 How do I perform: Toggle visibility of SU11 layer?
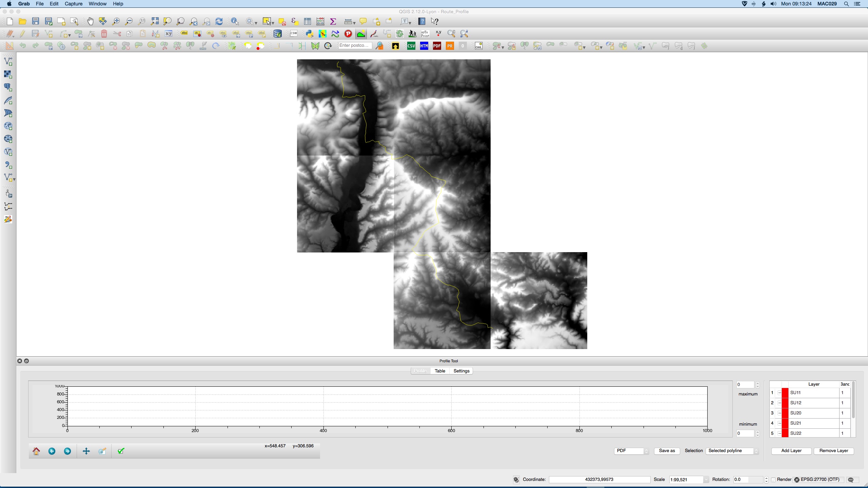coord(779,393)
